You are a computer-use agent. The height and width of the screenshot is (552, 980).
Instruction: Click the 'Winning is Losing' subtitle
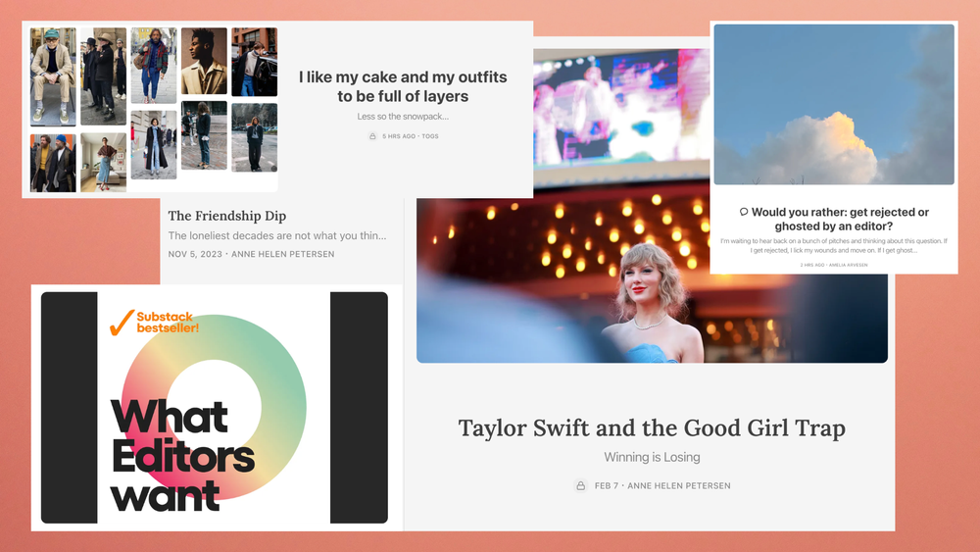(x=652, y=457)
